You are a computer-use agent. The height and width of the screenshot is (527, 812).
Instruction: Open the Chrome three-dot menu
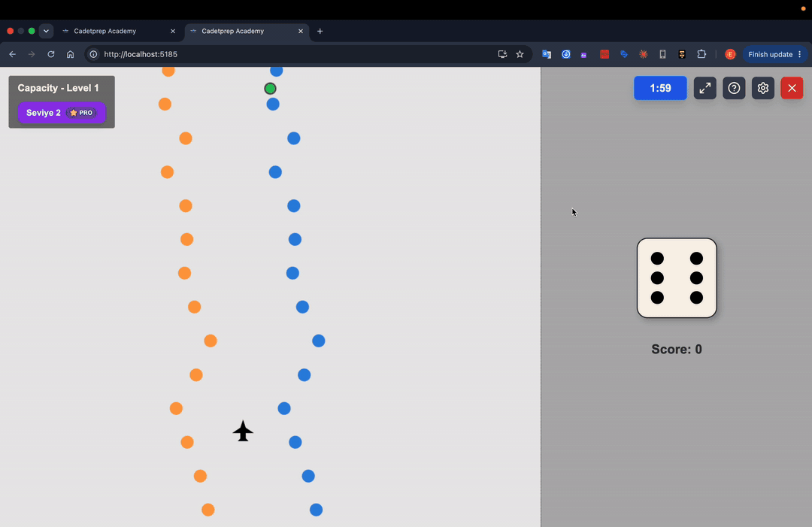[x=799, y=54]
